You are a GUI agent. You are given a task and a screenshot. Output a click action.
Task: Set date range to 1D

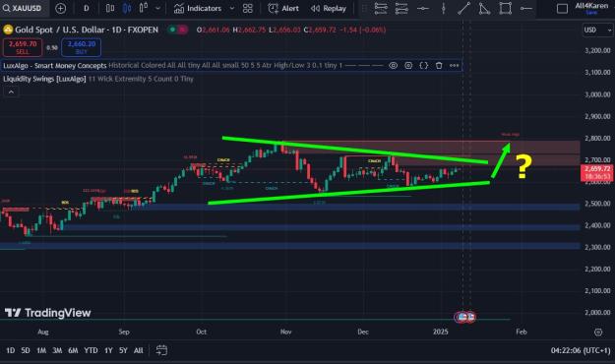click(x=10, y=350)
